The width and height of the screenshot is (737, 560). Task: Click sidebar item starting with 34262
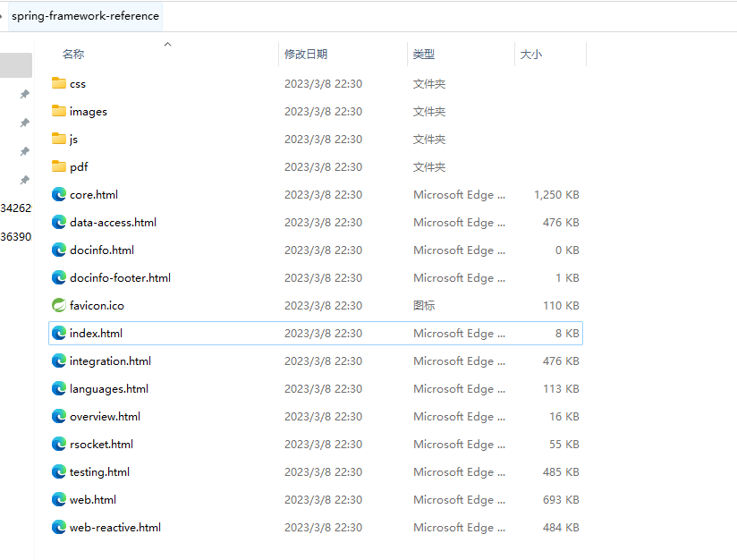[x=16, y=208]
